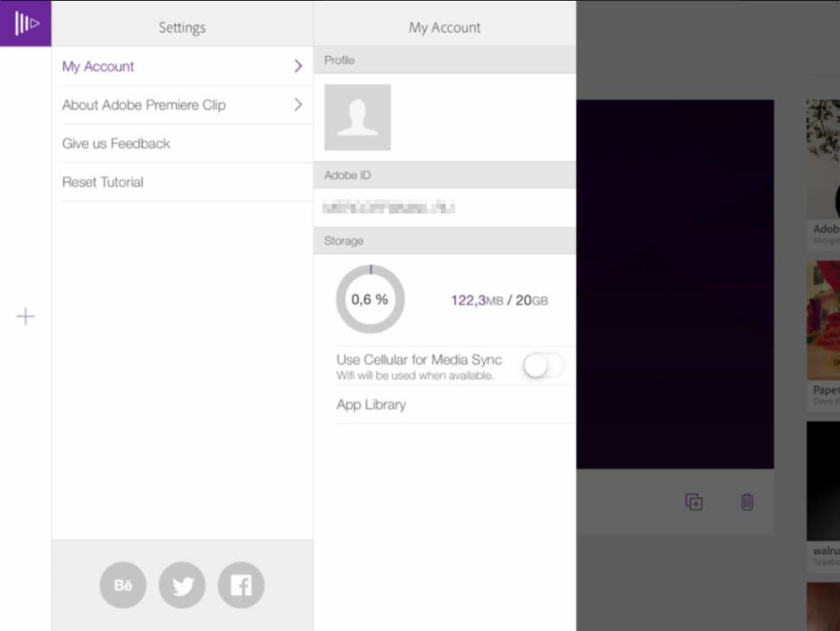
Task: Tap the Settings panel title
Action: click(x=182, y=28)
